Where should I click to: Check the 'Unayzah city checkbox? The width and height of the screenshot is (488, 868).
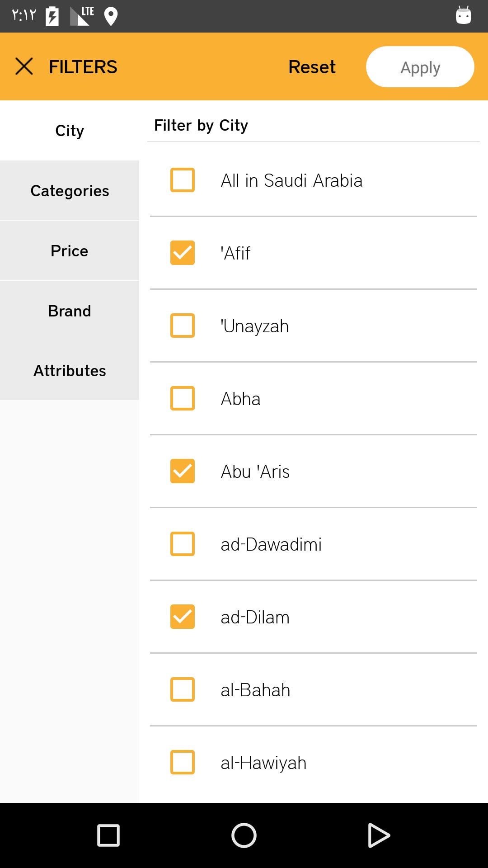point(183,325)
